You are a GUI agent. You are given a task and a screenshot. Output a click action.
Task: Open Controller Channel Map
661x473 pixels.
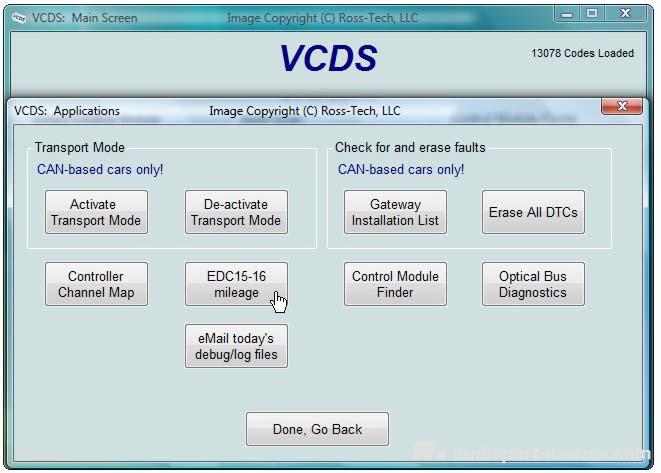coord(96,284)
